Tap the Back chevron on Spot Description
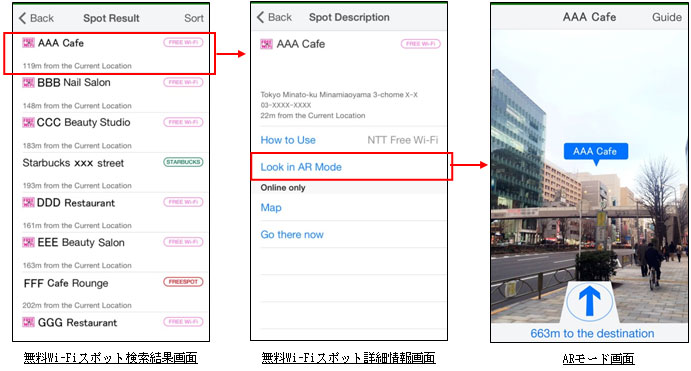691x371 pixels. pyautogui.click(x=260, y=17)
